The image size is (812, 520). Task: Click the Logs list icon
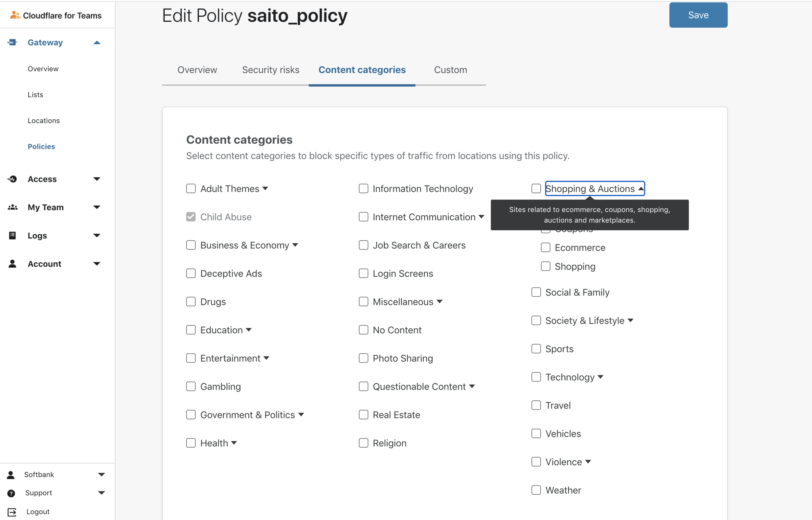tap(13, 235)
